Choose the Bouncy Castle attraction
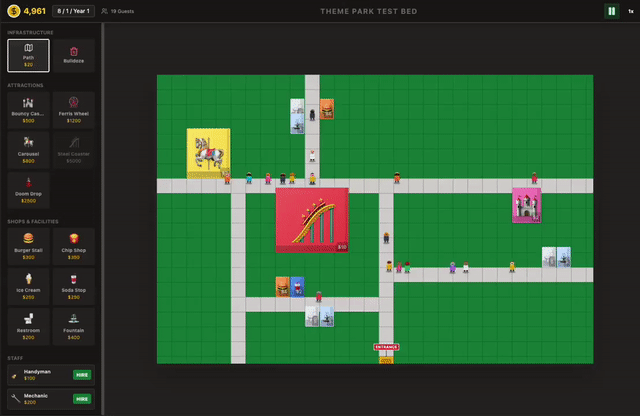The image size is (640, 416). point(28,109)
